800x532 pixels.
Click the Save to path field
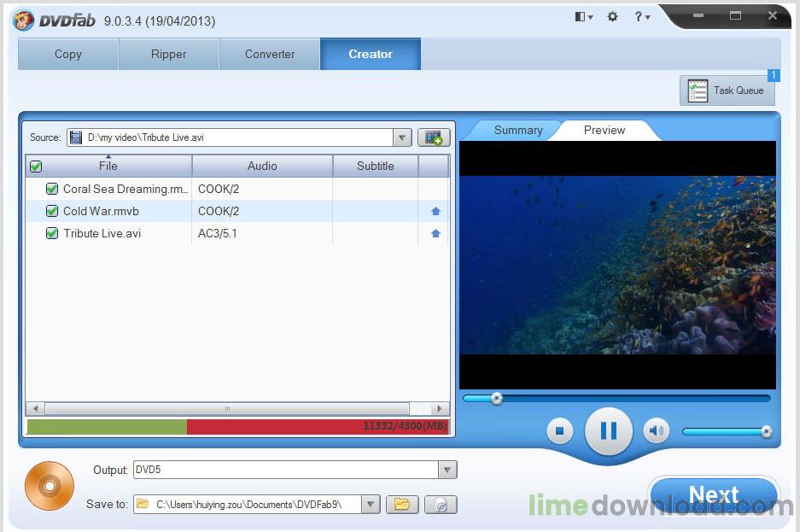(248, 505)
